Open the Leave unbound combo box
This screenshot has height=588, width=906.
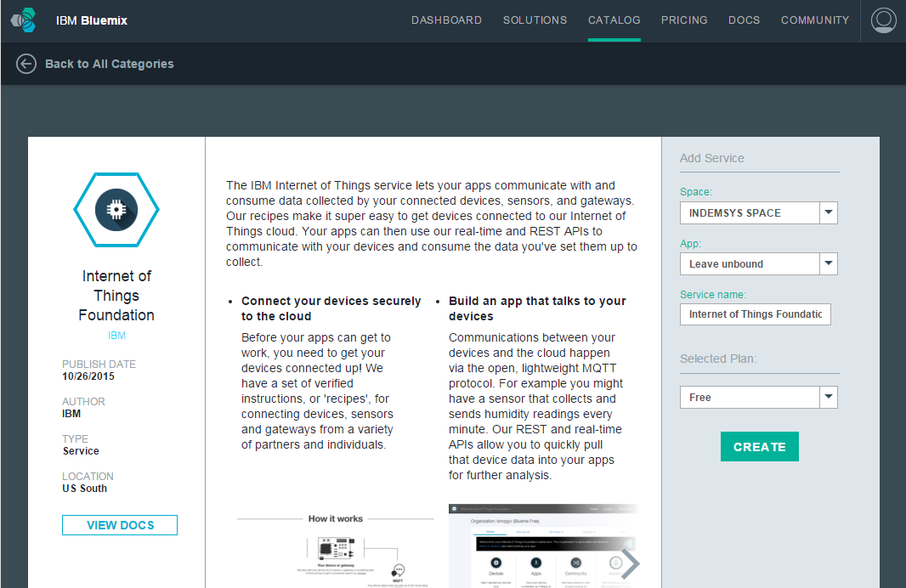[759, 264]
